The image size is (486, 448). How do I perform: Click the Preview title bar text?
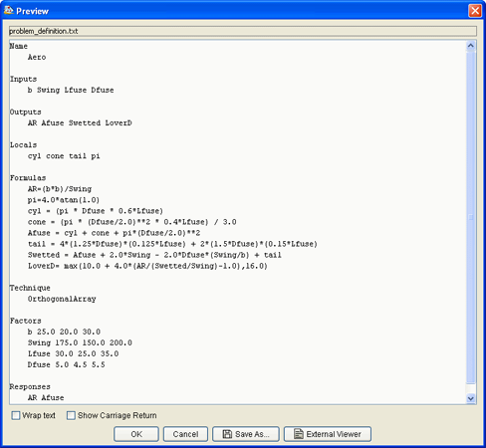[32, 11]
